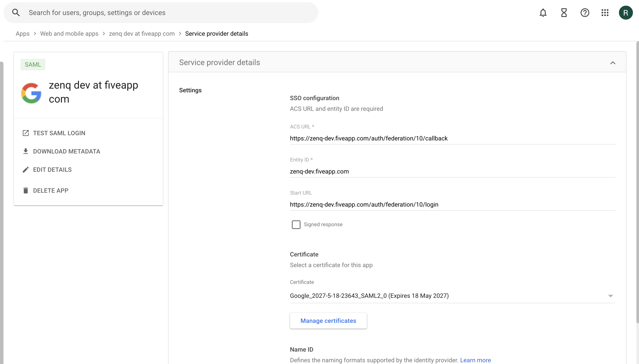This screenshot has height=364, width=639.
Task: Open the Name ID Learn more link
Action: pyautogui.click(x=475, y=360)
